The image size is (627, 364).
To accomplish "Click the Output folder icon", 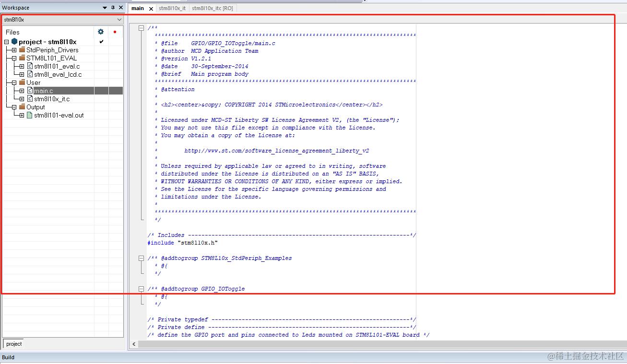I will coord(22,107).
